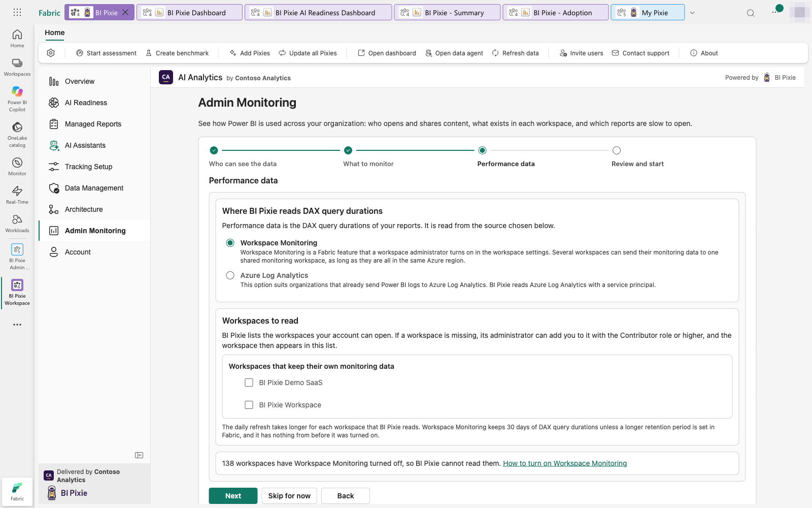Open BI Pixie Admin item
Viewport: 812px width, 508px height.
point(17,257)
